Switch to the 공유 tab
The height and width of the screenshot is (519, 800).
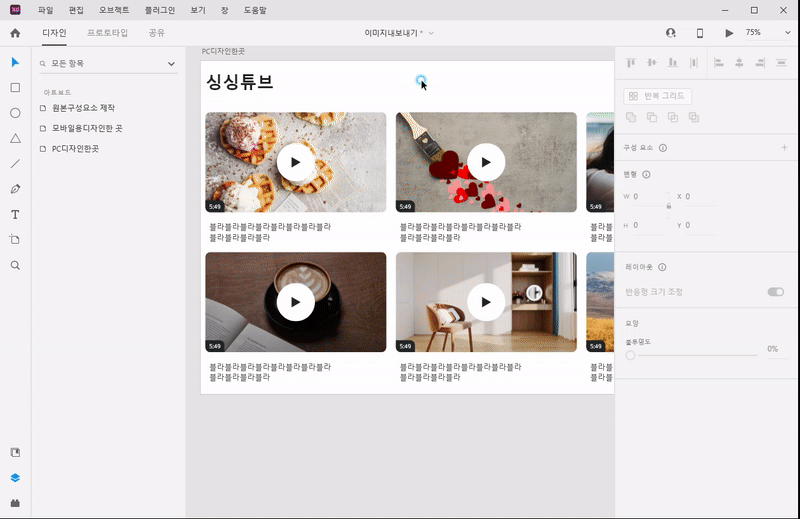pyautogui.click(x=157, y=33)
